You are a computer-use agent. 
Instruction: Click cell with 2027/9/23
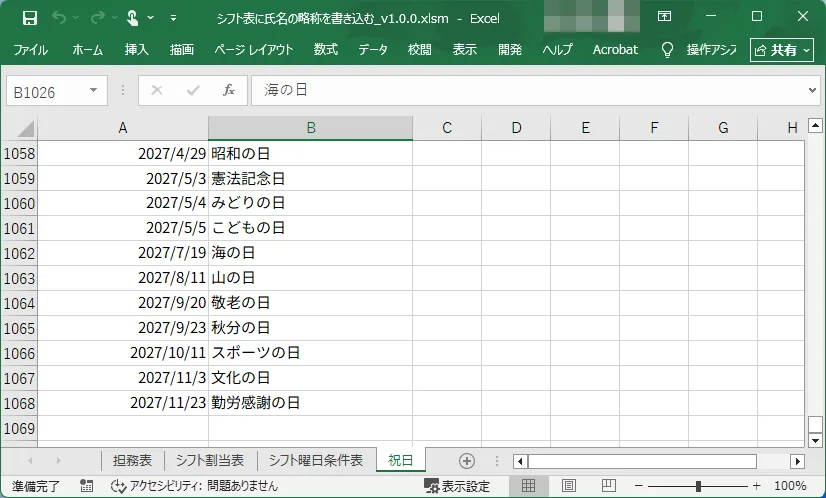tap(123, 328)
